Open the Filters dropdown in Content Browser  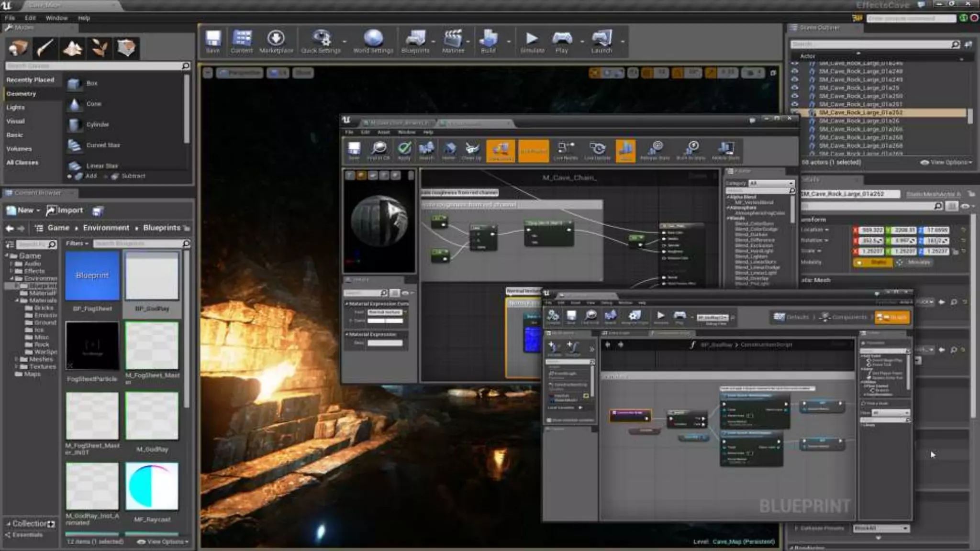coord(77,243)
